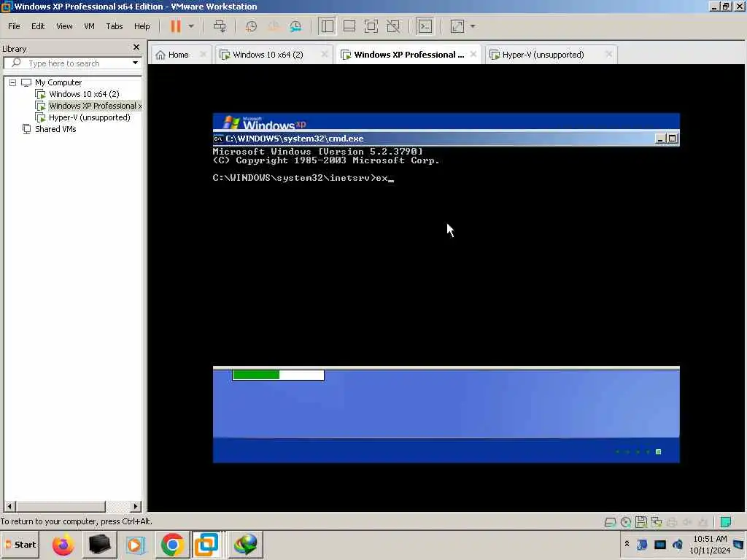
Task: Open the Tabs menu
Action: [115, 26]
